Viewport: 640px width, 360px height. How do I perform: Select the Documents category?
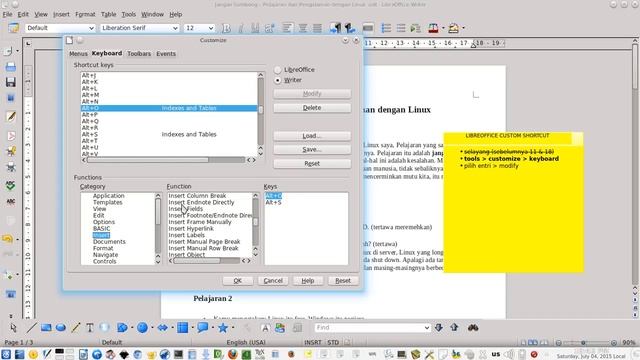click(109, 242)
